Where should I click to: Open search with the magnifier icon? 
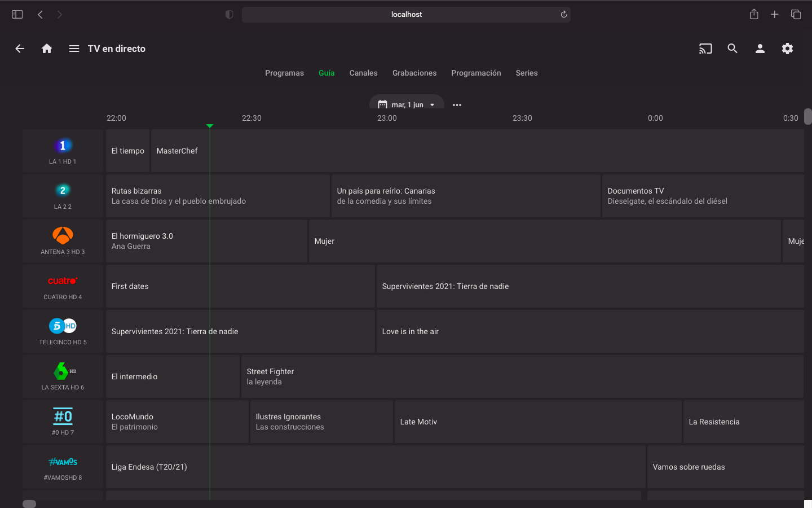[732, 49]
